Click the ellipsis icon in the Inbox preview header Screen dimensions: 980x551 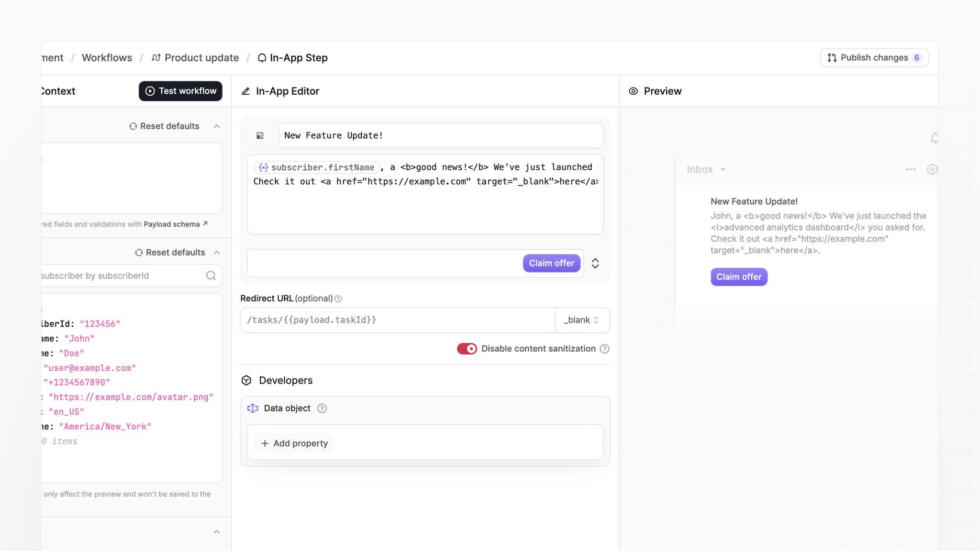point(911,169)
